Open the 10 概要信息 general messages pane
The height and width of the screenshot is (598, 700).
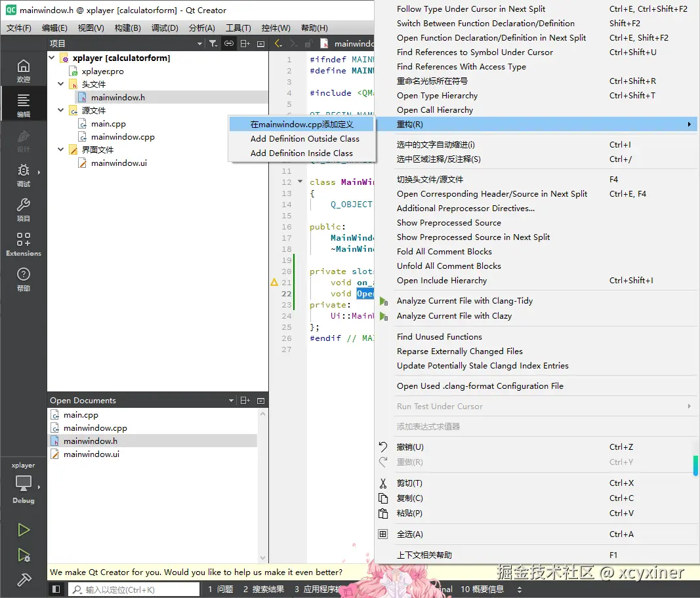482,589
